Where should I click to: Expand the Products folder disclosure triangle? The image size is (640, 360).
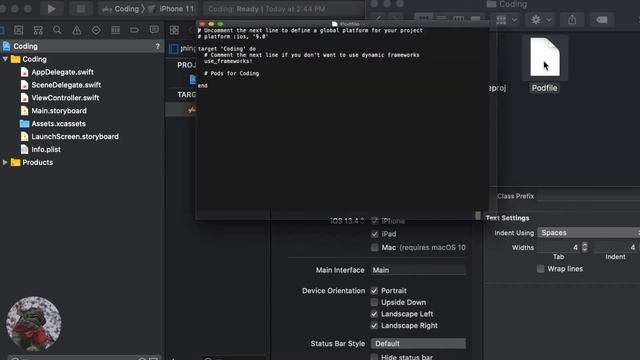(5, 162)
